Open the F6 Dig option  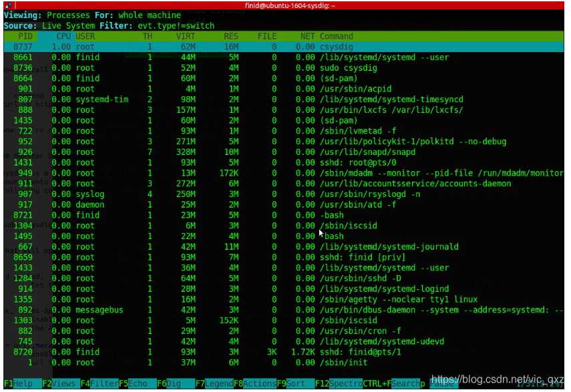pos(176,383)
